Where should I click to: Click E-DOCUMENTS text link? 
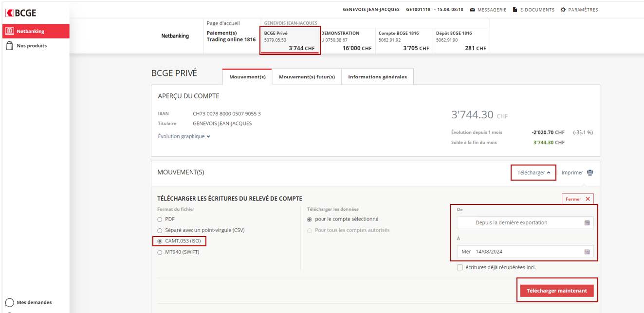(537, 10)
